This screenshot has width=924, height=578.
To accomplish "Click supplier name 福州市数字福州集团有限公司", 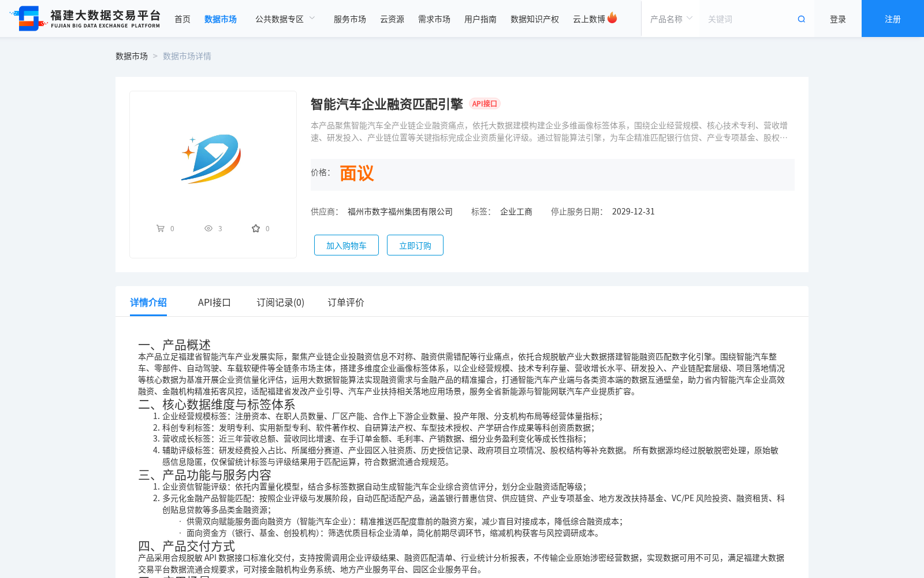I will 400,212.
